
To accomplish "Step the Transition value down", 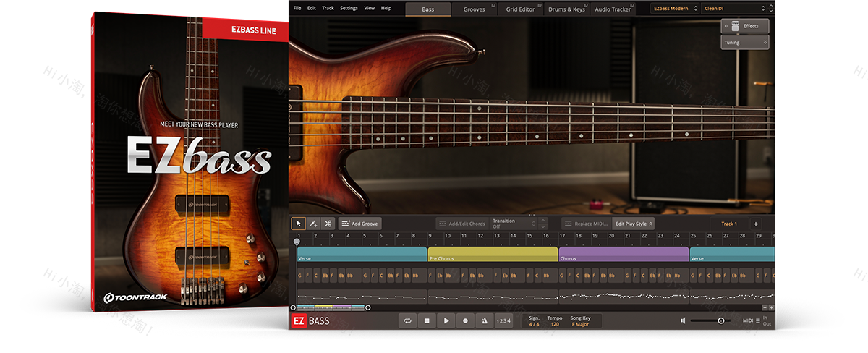I will [544, 227].
